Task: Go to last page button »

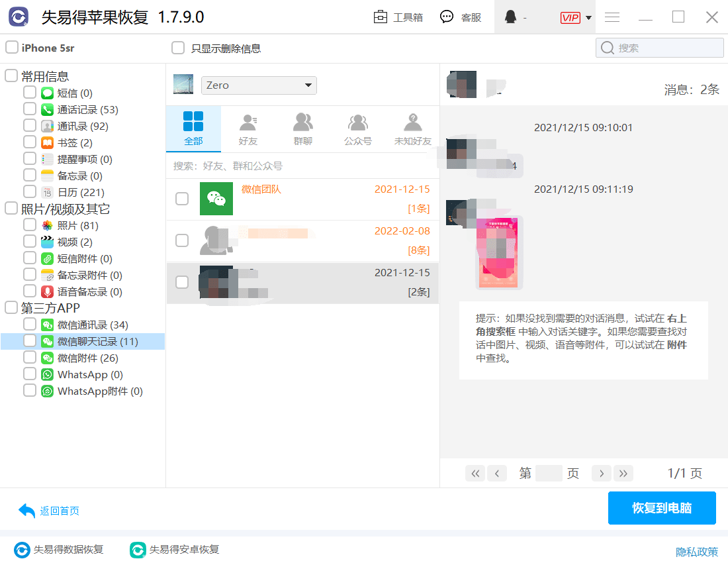Action: pos(623,474)
